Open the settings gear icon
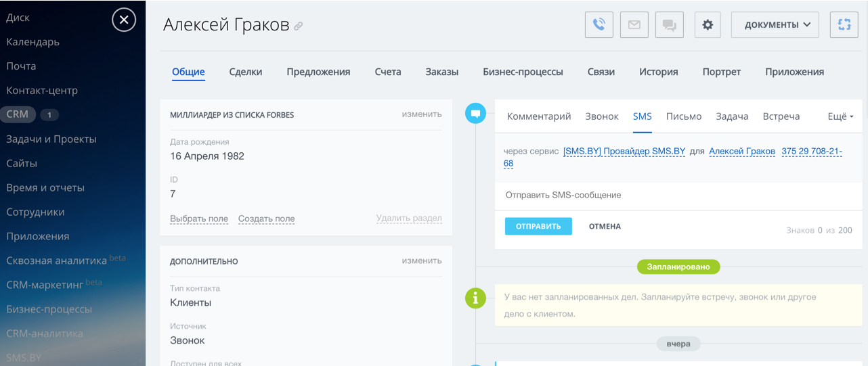This screenshot has width=868, height=366. [708, 25]
